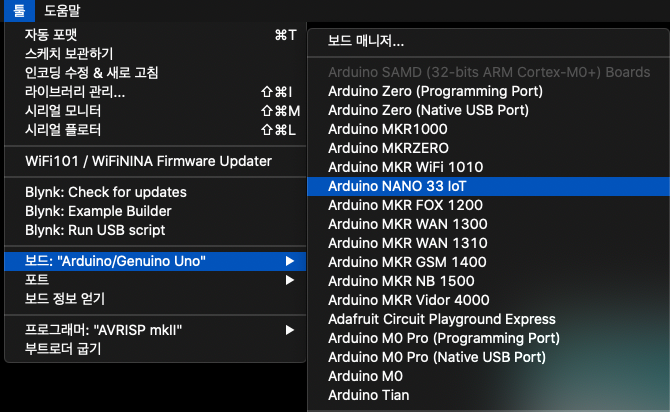Open the 도움말 menu
Viewport: 670px width, 412px height.
[x=62, y=10]
